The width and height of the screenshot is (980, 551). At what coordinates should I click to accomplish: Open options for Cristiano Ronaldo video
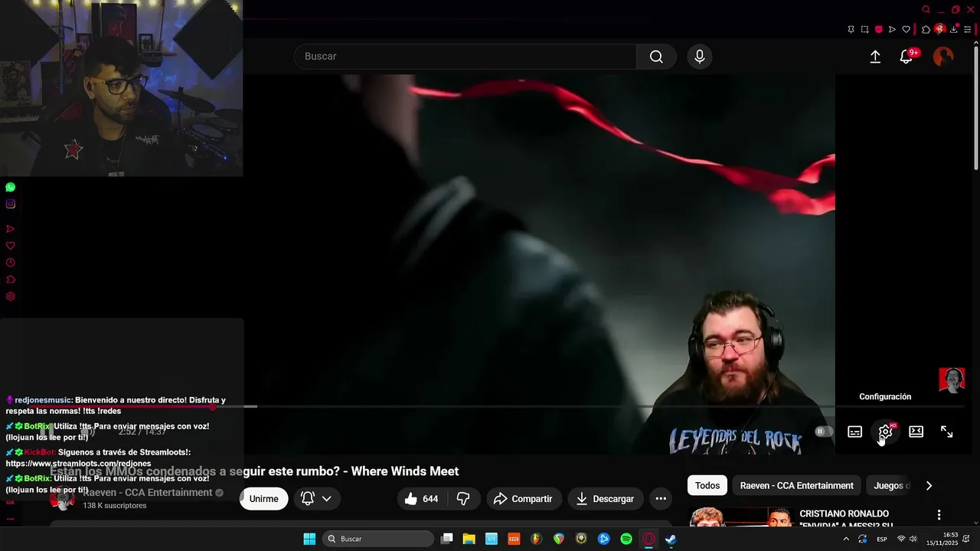coord(939,515)
